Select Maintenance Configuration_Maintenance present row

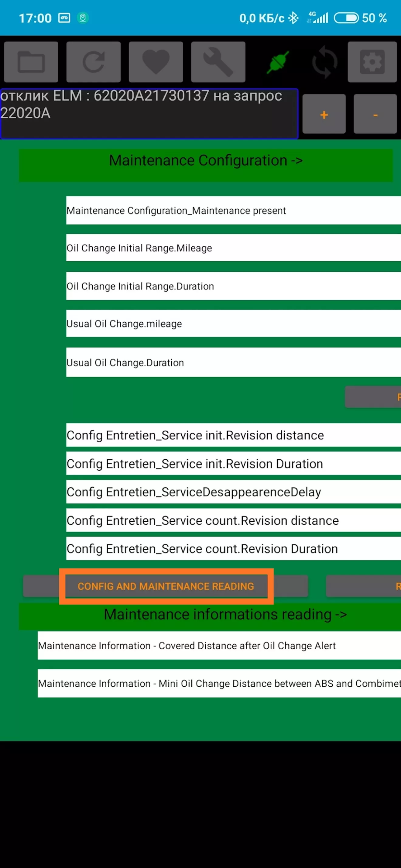233,211
